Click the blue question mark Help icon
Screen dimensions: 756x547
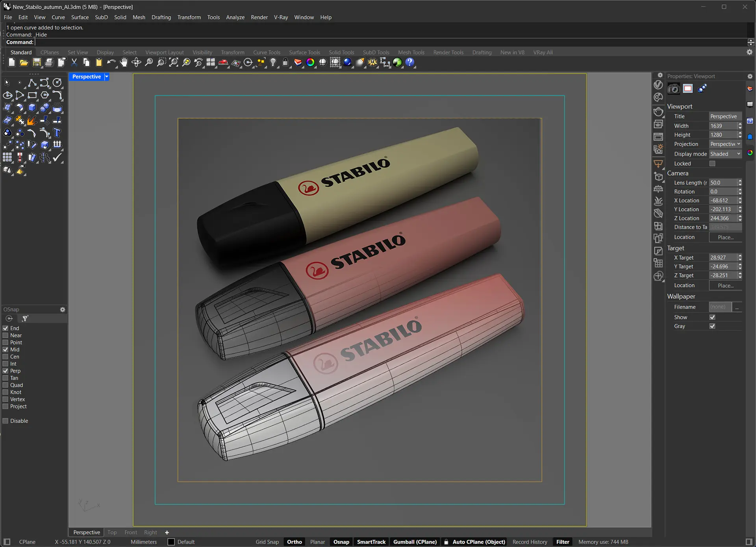(409, 62)
